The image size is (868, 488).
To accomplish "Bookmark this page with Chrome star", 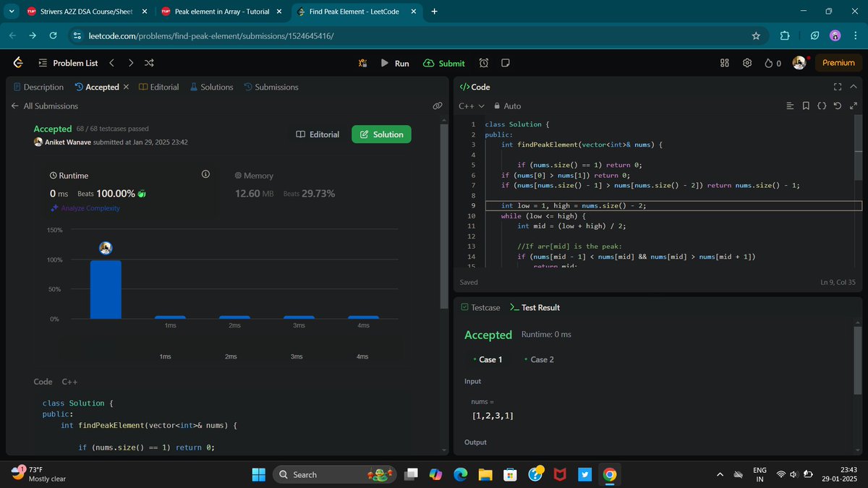I will (x=756, y=35).
